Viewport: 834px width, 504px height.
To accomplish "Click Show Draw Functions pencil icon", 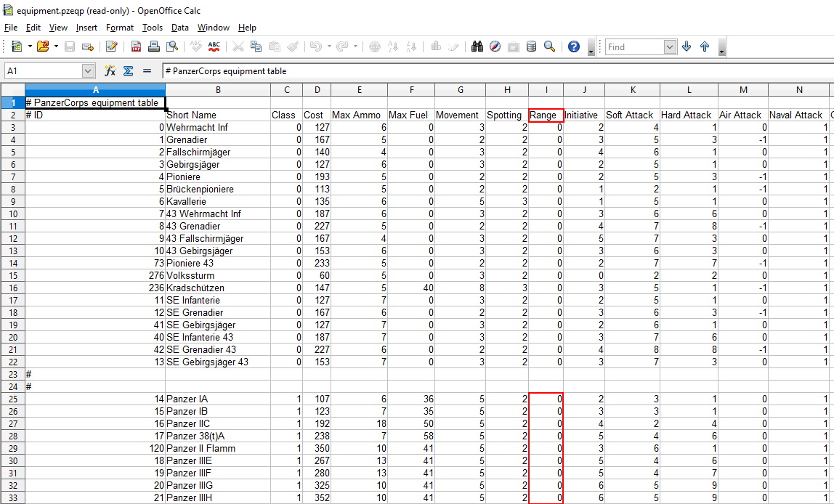I will coord(454,46).
